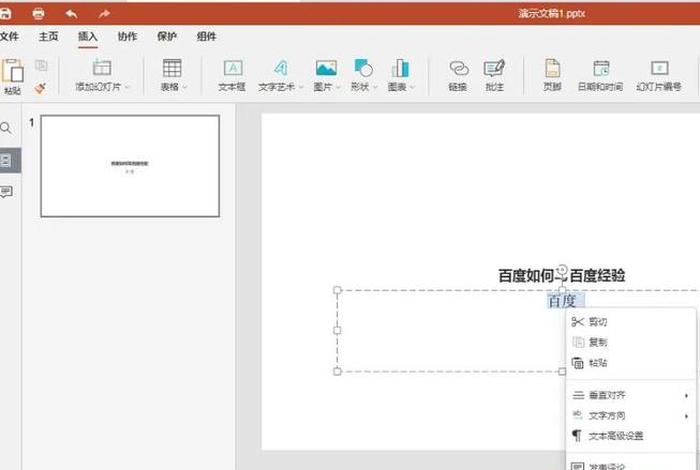Select the slides panel icon in sidebar

point(6,160)
